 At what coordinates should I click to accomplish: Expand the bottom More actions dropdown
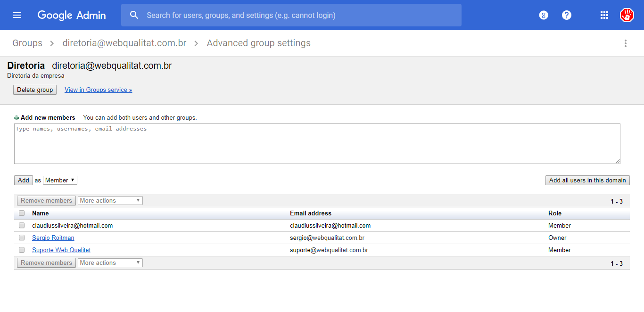110,263
